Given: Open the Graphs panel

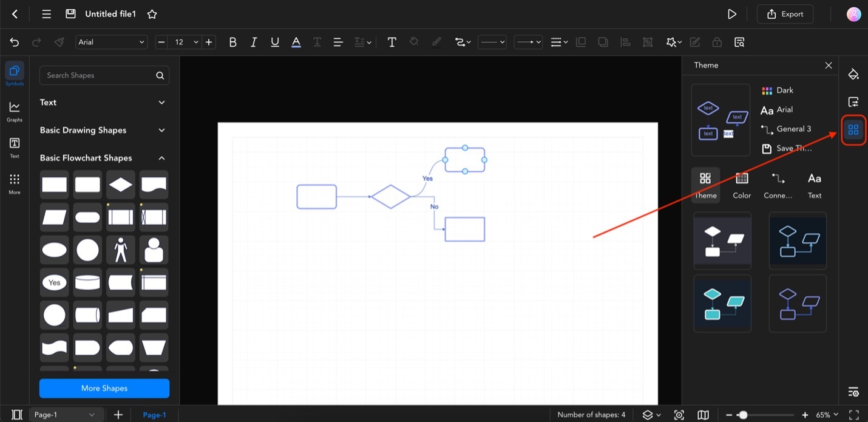Looking at the screenshot, I should coord(14,111).
